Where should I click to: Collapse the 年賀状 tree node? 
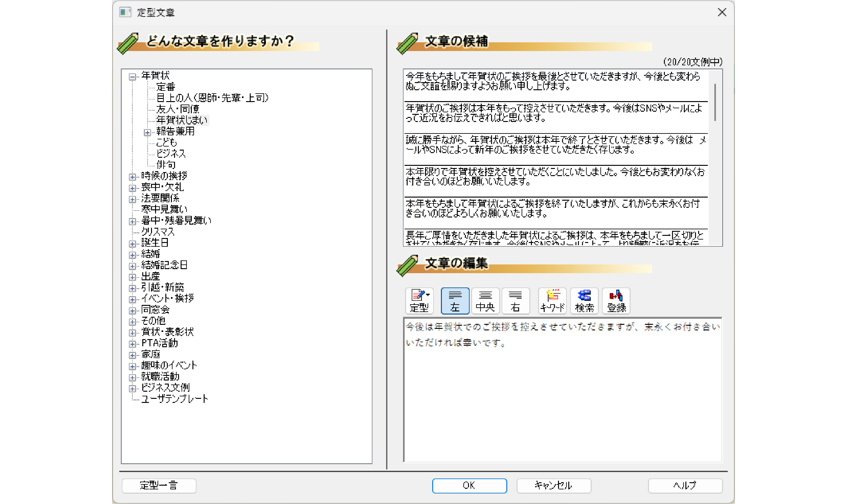click(x=133, y=77)
